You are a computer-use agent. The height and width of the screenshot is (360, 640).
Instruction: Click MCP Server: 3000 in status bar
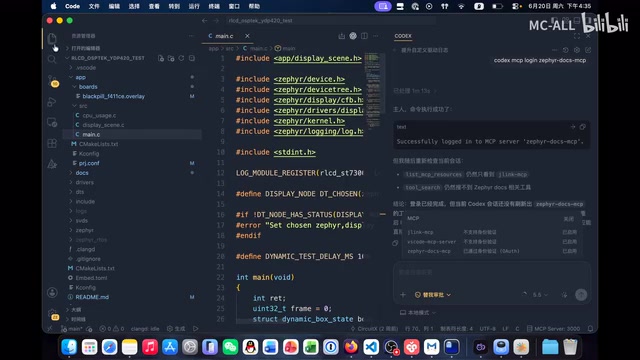coord(553,329)
